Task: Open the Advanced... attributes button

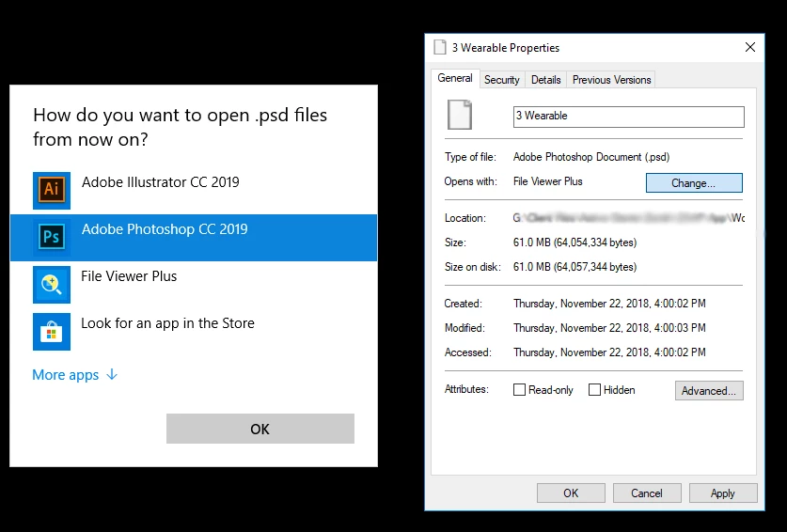Action: (709, 391)
